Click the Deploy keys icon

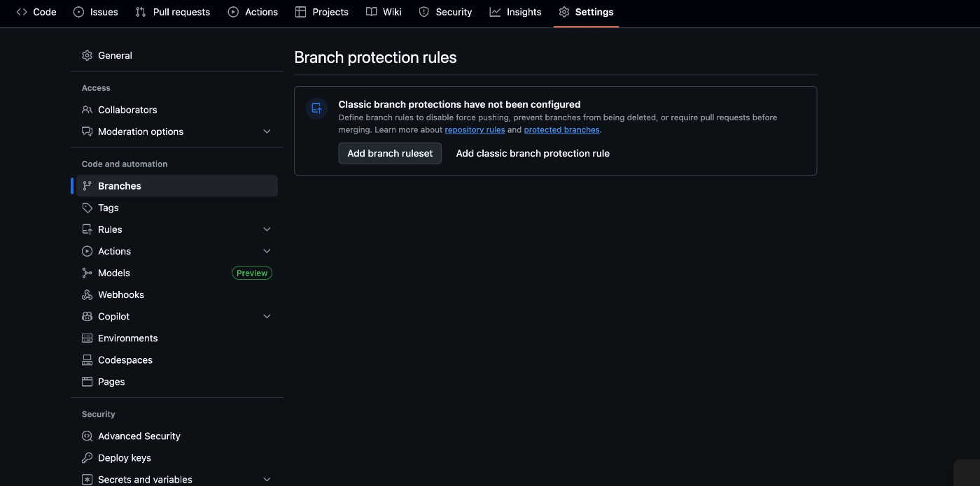86,457
